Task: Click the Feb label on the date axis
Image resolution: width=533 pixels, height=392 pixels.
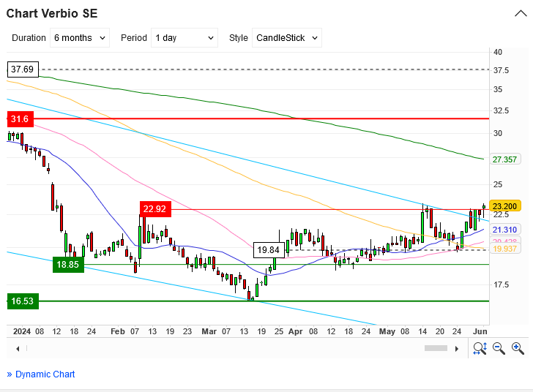Action: tap(118, 331)
